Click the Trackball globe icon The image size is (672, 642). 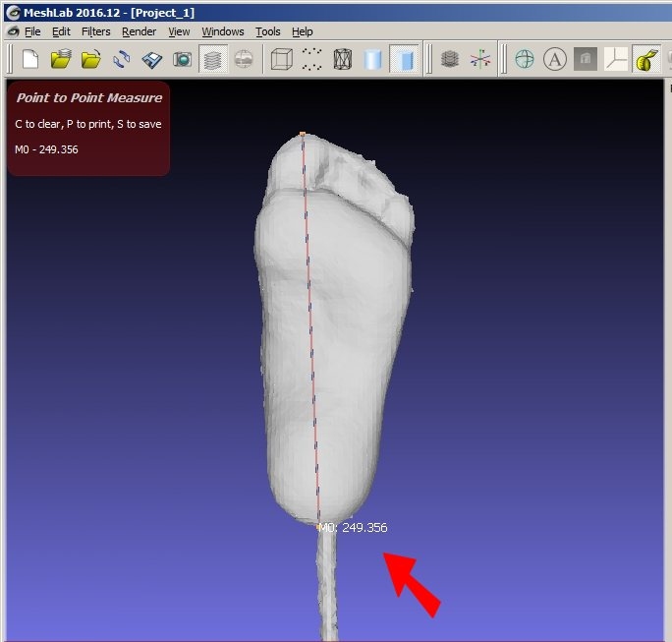pos(525,59)
